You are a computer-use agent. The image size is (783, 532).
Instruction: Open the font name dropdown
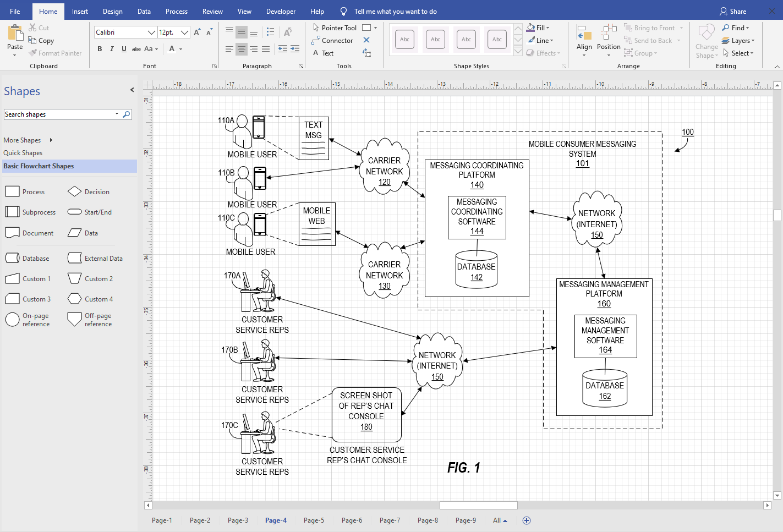[x=151, y=32]
